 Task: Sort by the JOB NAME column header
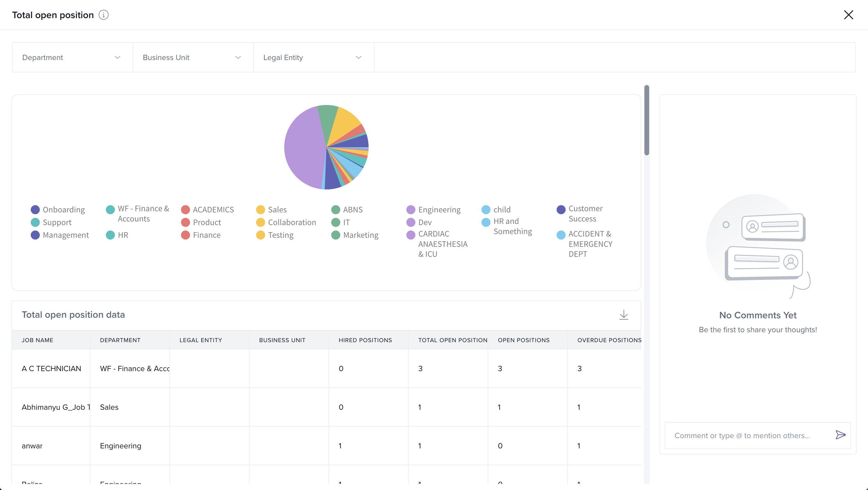[x=37, y=340]
